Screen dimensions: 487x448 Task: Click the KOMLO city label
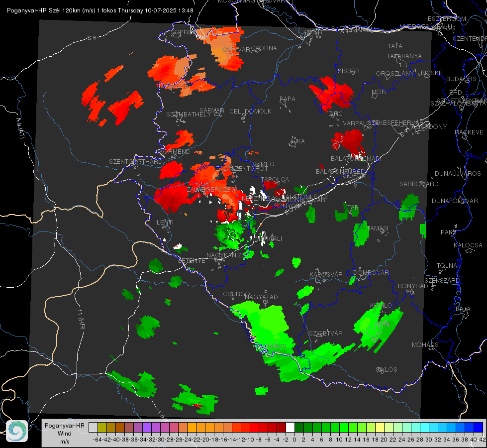coord(381,306)
